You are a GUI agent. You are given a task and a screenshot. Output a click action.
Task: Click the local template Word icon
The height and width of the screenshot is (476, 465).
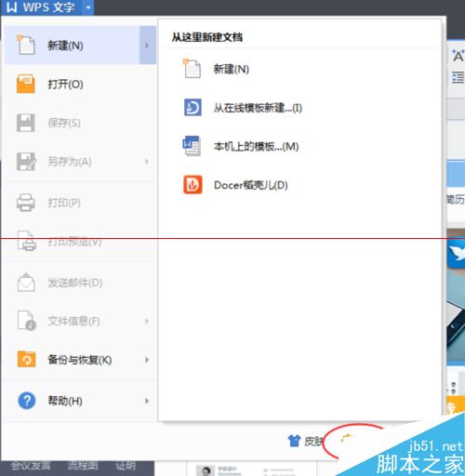(x=192, y=146)
